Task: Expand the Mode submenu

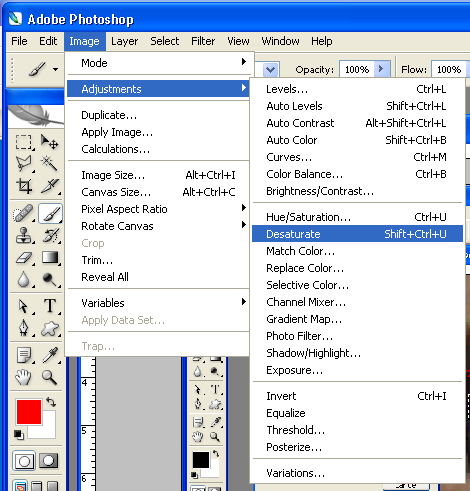Action: pos(158,63)
